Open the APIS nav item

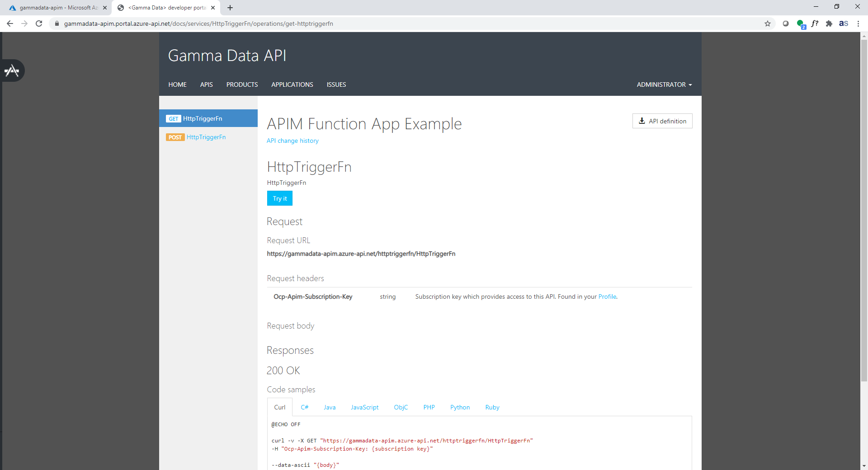click(207, 85)
